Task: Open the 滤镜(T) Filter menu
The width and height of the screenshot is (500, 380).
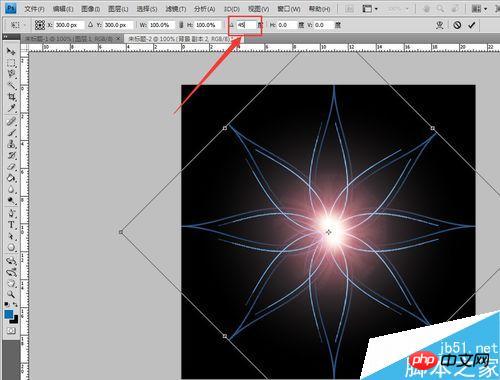Action: click(x=175, y=9)
